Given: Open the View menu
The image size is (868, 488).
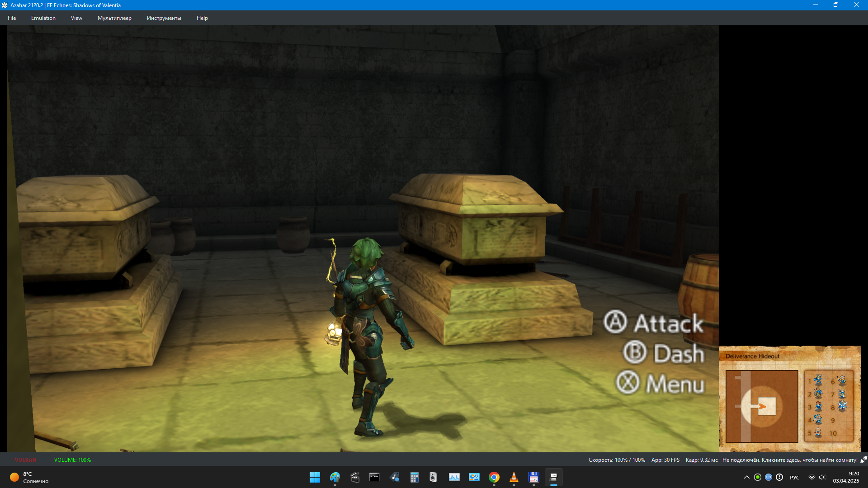Looking at the screenshot, I should [x=76, y=18].
